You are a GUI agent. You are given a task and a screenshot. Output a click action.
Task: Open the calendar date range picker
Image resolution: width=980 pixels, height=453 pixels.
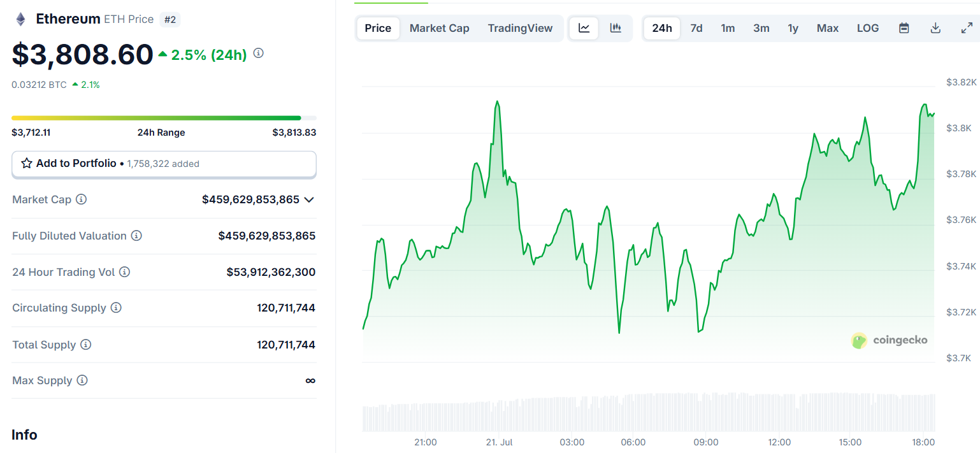tap(904, 28)
